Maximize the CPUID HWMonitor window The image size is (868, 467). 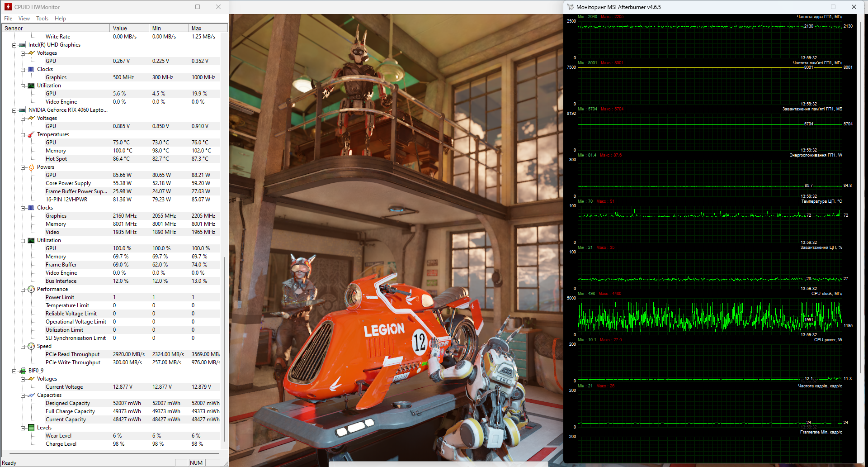(x=198, y=7)
